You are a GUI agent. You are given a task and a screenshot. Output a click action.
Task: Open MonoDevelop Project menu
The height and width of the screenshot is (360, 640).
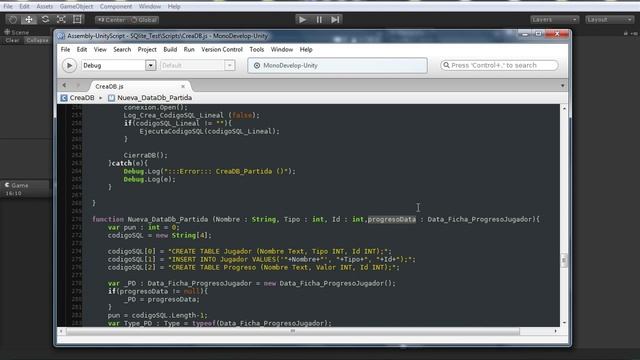point(147,49)
